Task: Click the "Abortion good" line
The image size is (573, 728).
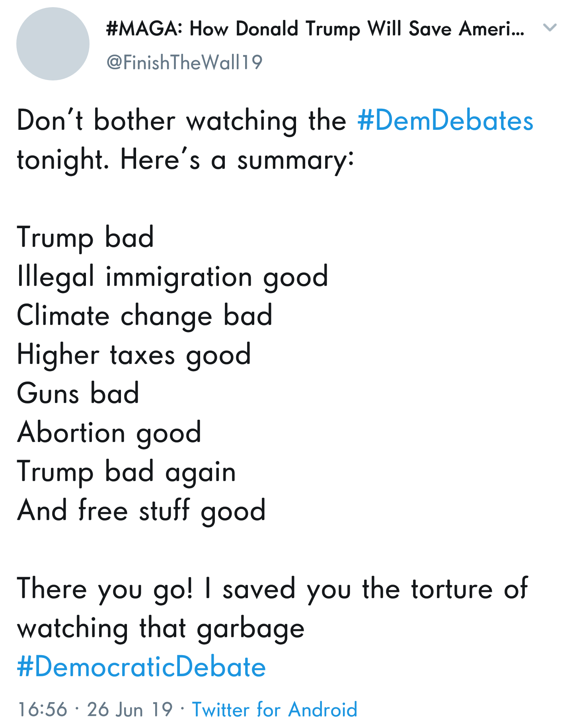Action: coord(109,432)
